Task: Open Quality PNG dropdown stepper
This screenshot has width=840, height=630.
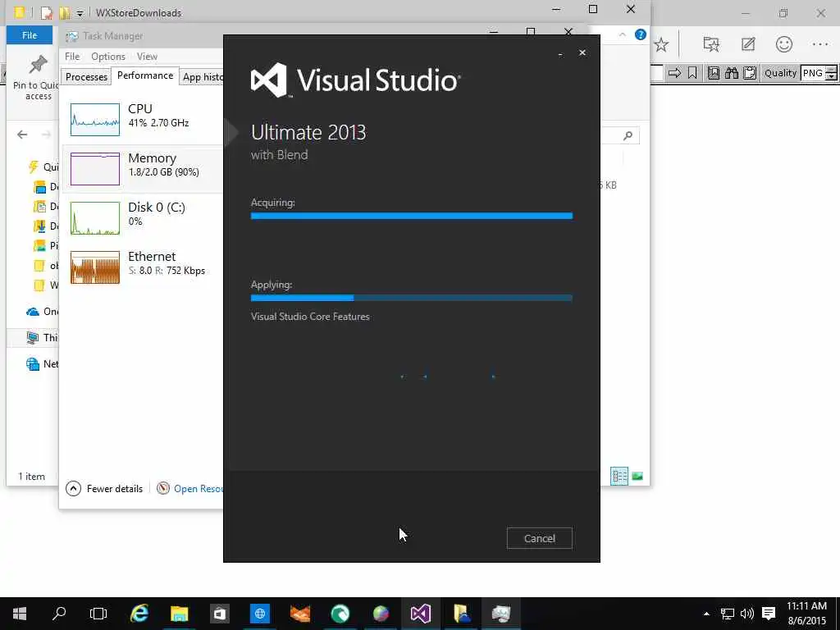Action: [x=831, y=73]
